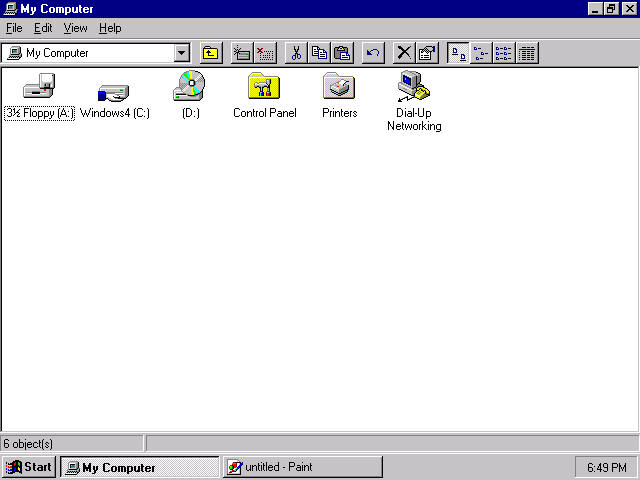Click the '3½ Floppy (A:)' label text
This screenshot has height=480, width=640.
coord(39,113)
